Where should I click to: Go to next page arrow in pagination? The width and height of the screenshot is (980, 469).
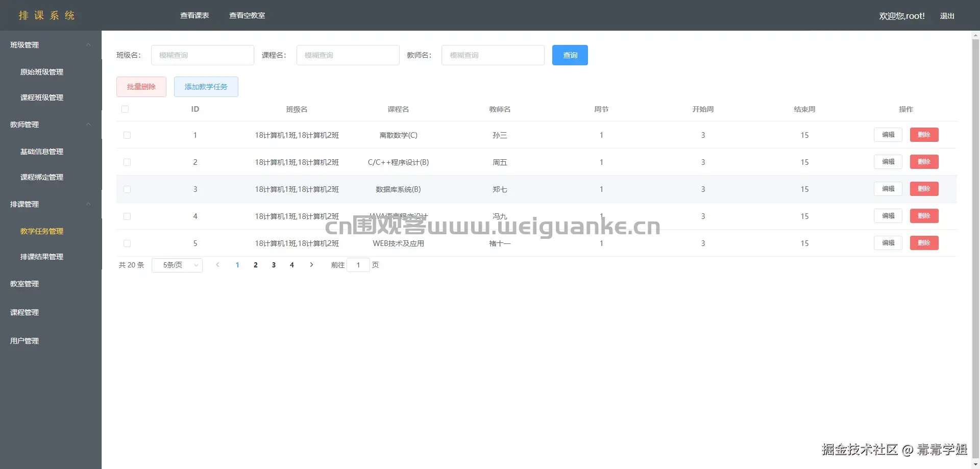point(311,265)
